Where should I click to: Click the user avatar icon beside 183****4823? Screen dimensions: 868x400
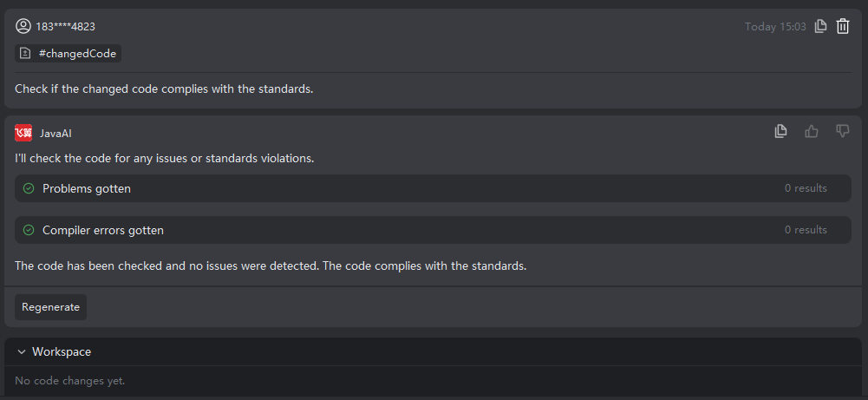23,26
